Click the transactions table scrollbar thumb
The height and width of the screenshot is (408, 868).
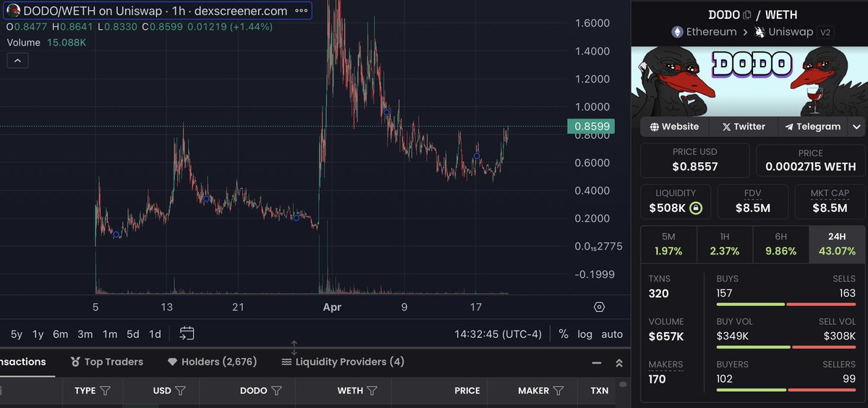point(622,384)
